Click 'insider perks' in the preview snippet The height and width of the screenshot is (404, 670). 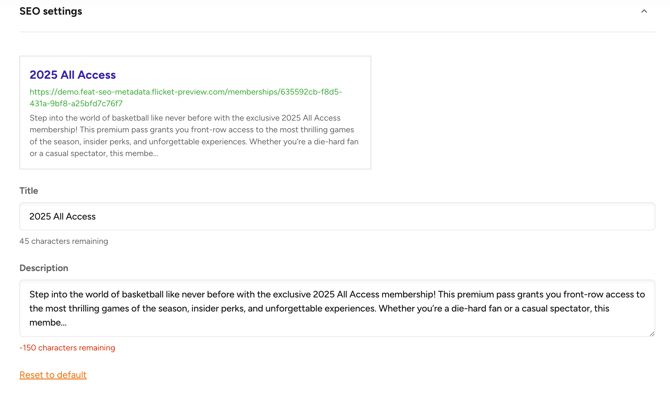click(106, 142)
